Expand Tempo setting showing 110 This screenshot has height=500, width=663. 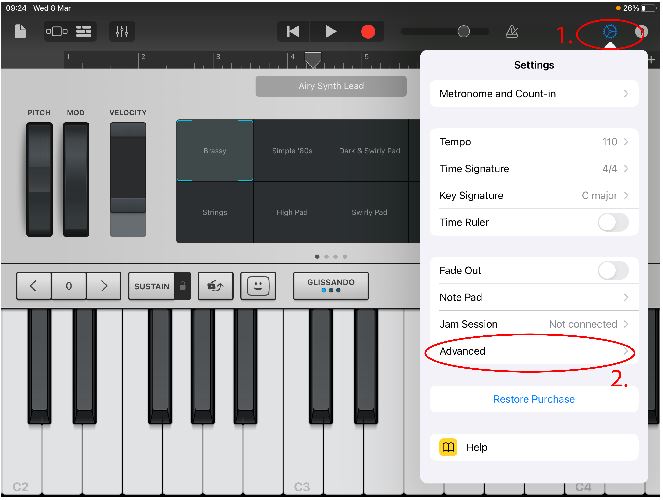click(533, 142)
